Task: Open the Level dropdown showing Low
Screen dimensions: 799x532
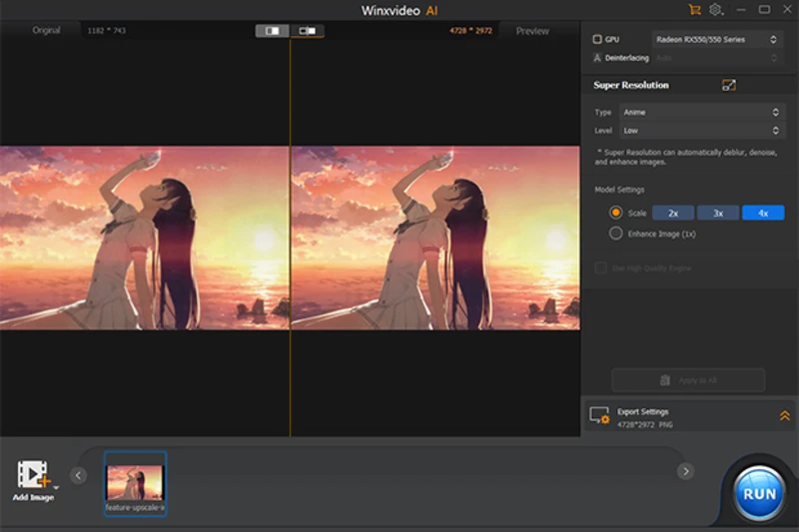Action: tap(700, 131)
